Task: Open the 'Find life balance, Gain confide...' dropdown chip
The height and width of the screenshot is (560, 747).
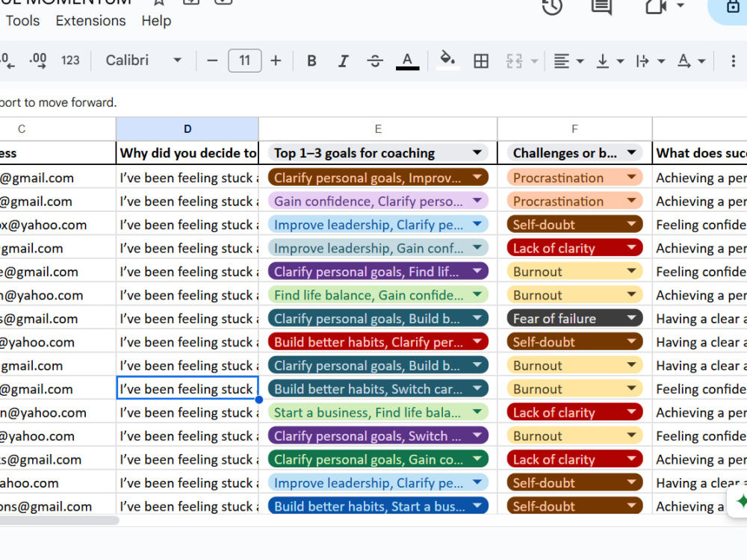Action: (378, 295)
